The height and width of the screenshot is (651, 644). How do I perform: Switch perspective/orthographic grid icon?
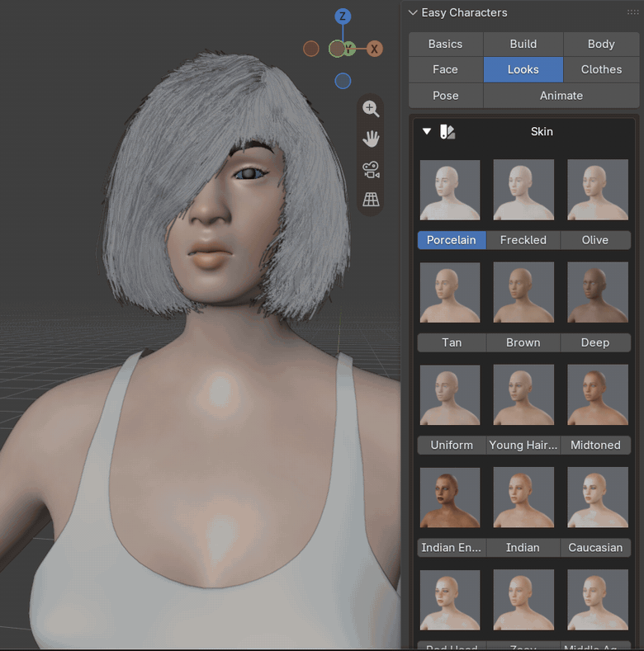[x=371, y=200]
